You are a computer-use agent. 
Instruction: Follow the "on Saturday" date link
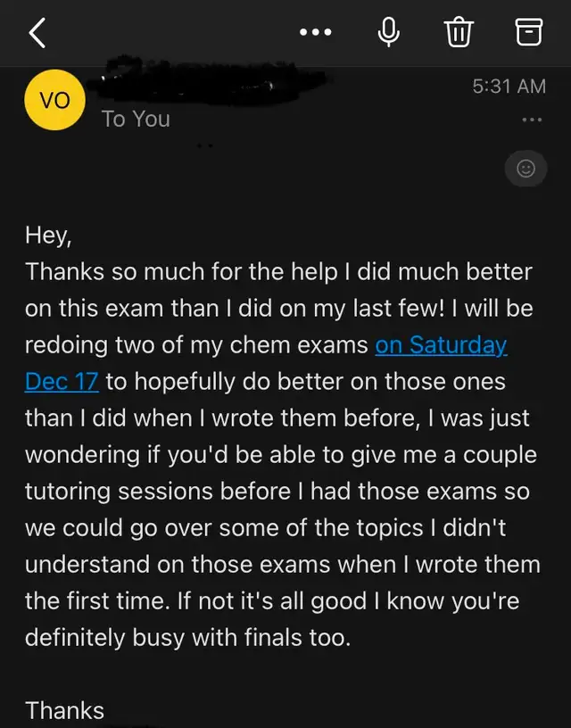(x=441, y=345)
